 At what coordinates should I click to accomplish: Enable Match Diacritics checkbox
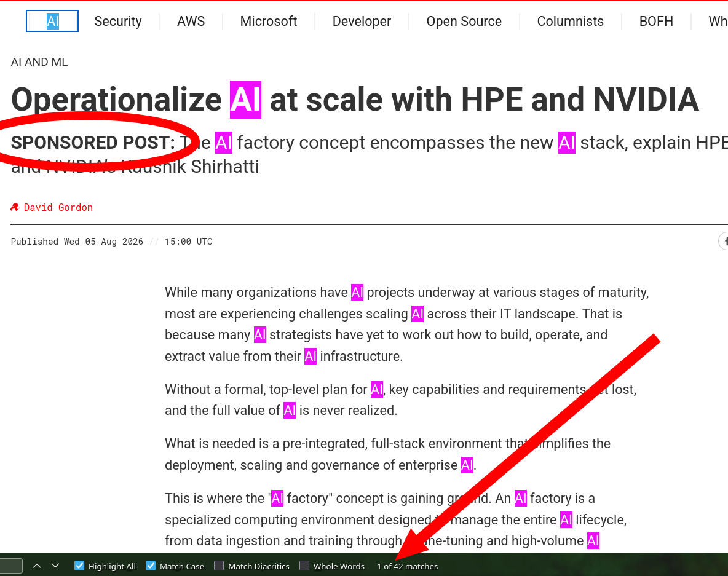219,566
